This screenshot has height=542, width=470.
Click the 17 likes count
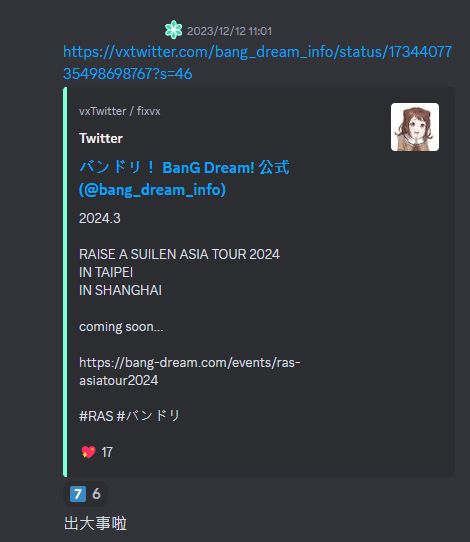point(107,452)
